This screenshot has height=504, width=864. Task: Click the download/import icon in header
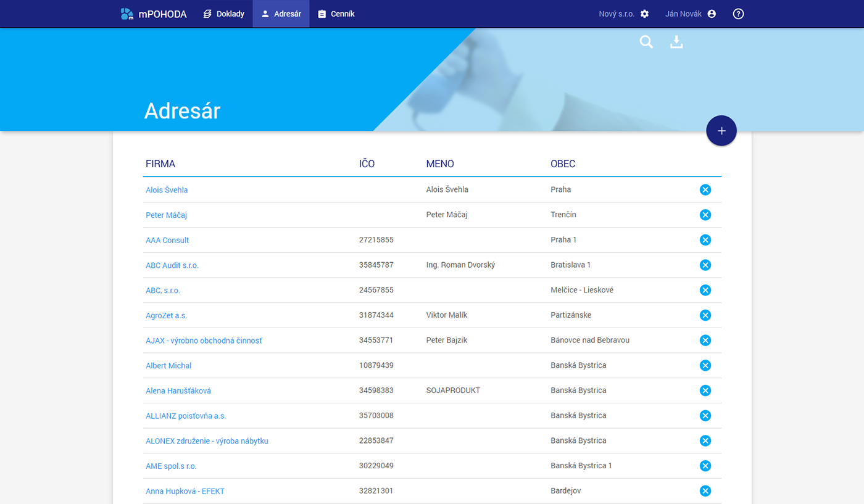pos(676,42)
